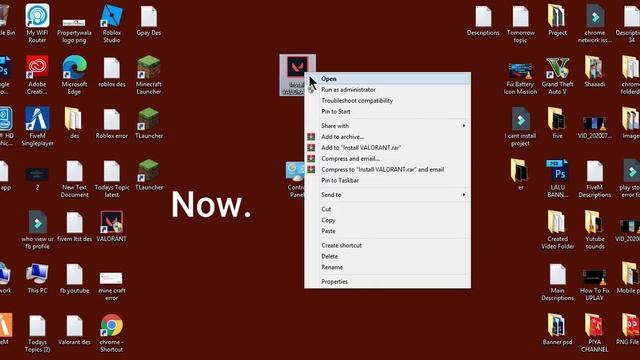Open the TLauncher icon beside Todays Topic latest
The image size is (640, 360).
click(149, 171)
